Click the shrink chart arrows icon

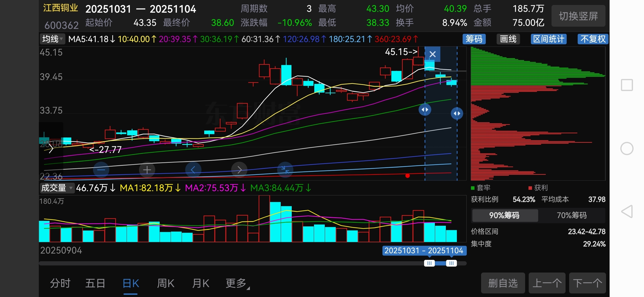tap(285, 170)
